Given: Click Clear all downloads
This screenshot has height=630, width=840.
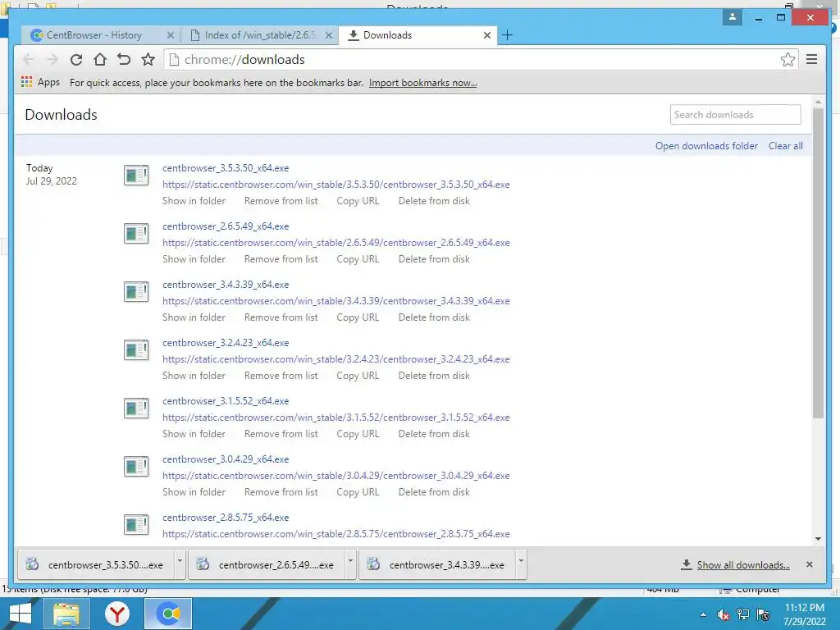Looking at the screenshot, I should click(x=785, y=146).
